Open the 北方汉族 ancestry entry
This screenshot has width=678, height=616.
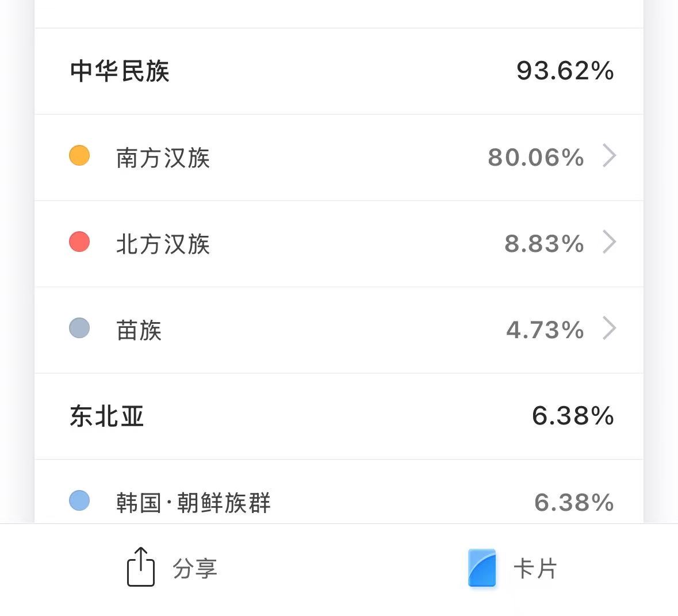(163, 244)
